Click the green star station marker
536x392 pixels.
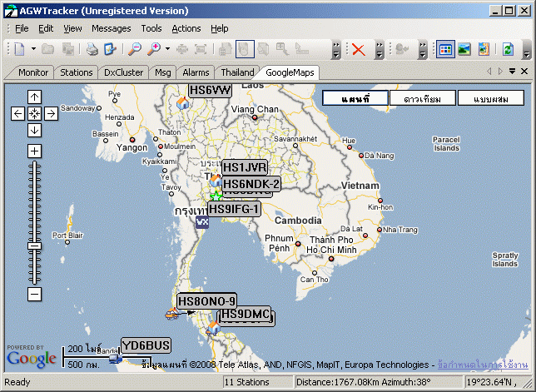click(x=216, y=196)
